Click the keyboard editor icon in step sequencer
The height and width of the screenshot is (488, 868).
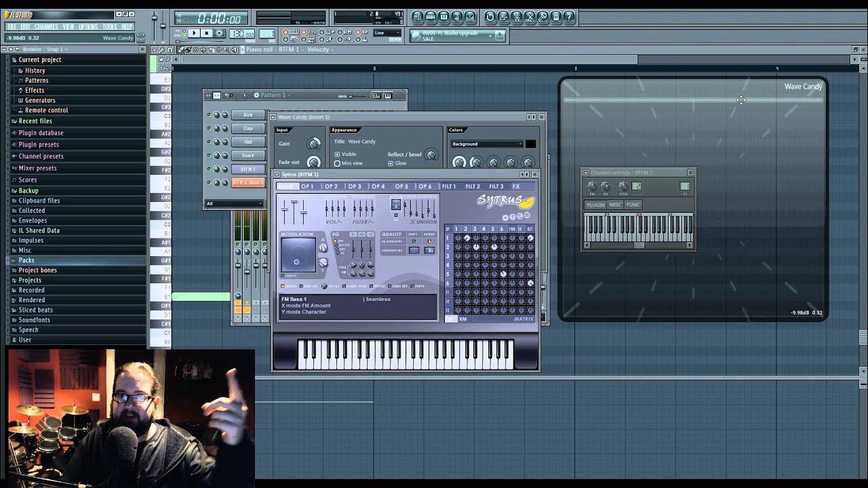click(x=388, y=96)
